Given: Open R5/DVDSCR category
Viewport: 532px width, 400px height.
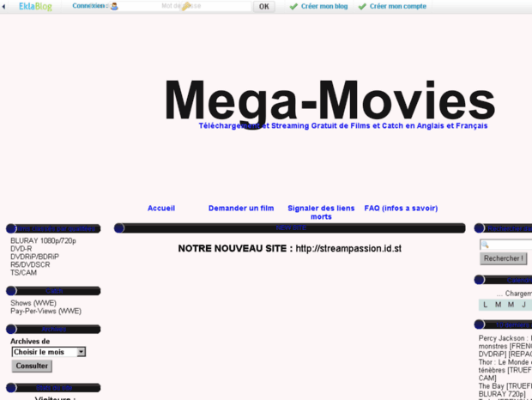Looking at the screenshot, I should [30, 264].
